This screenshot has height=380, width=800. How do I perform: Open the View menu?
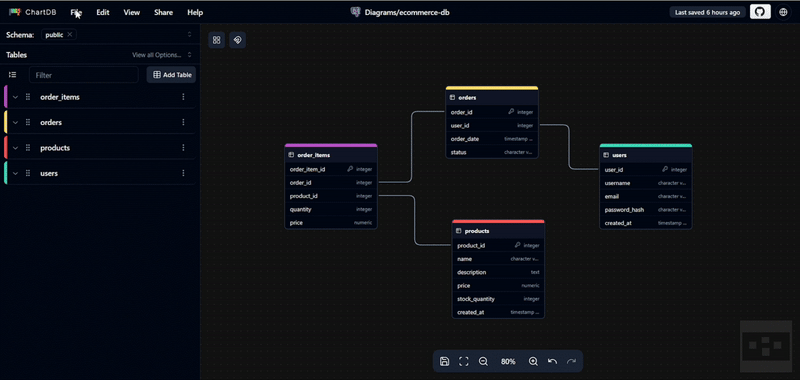point(132,12)
